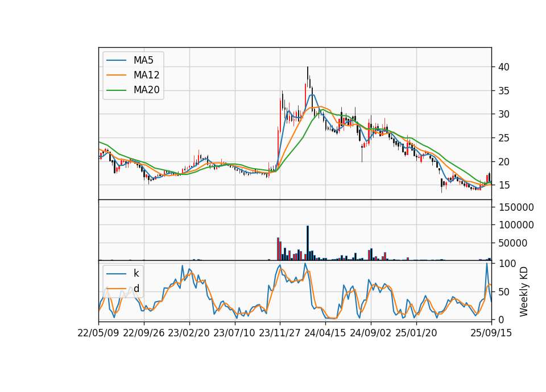Viewport: 546px width, 392px height.
Task: Click the 22/09/26 date tick label
Action: tap(144, 333)
